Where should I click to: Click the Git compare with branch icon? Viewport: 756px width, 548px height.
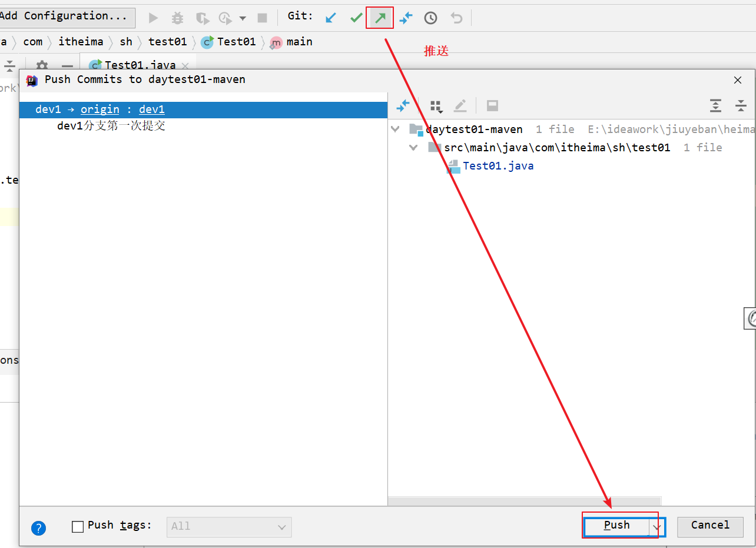point(406,18)
